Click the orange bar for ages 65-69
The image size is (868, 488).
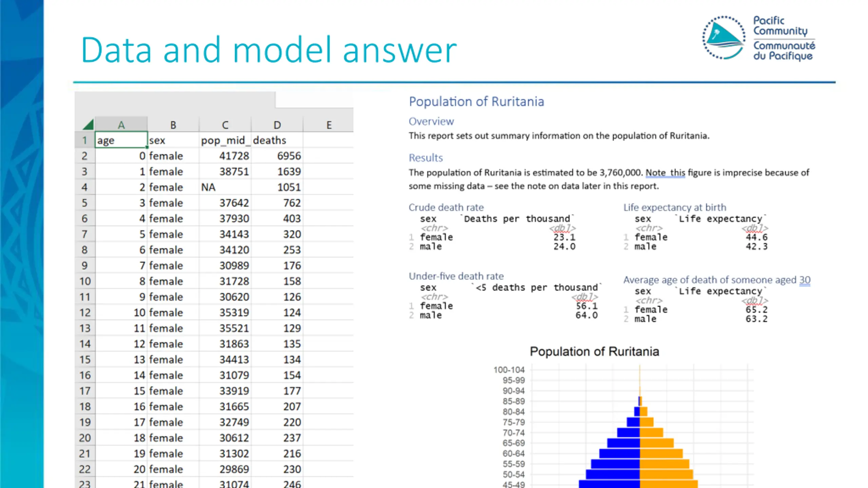click(656, 443)
